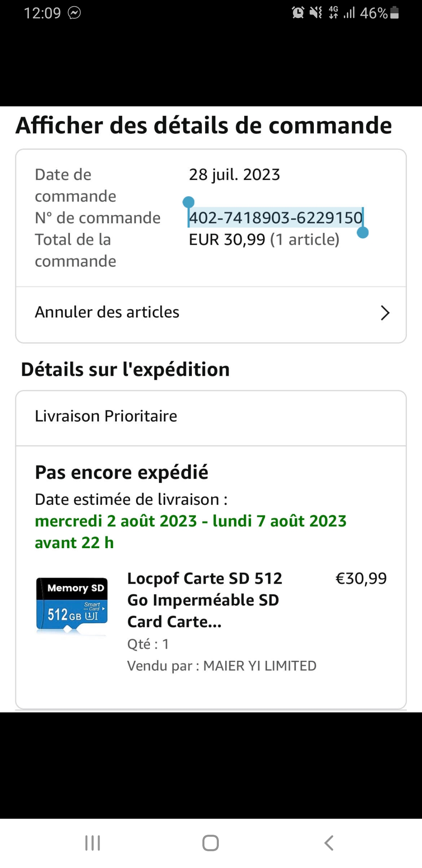This screenshot has width=422, height=868.
Task: Tap the seller name MAIER YI LIMITED
Action: point(259,666)
